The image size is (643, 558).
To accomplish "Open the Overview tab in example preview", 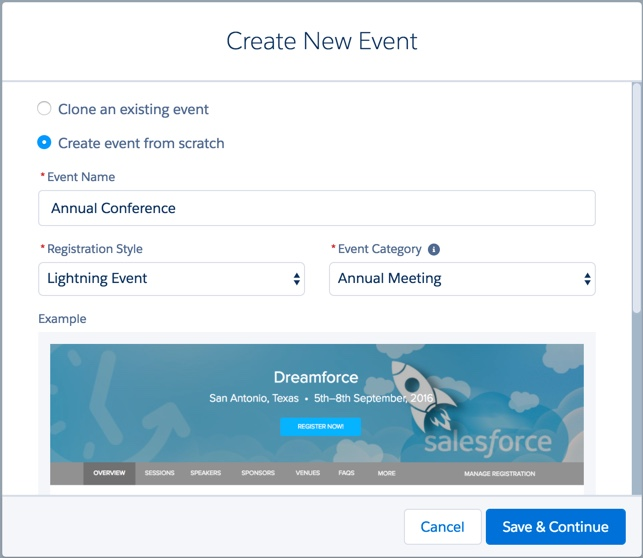I will pyautogui.click(x=109, y=473).
